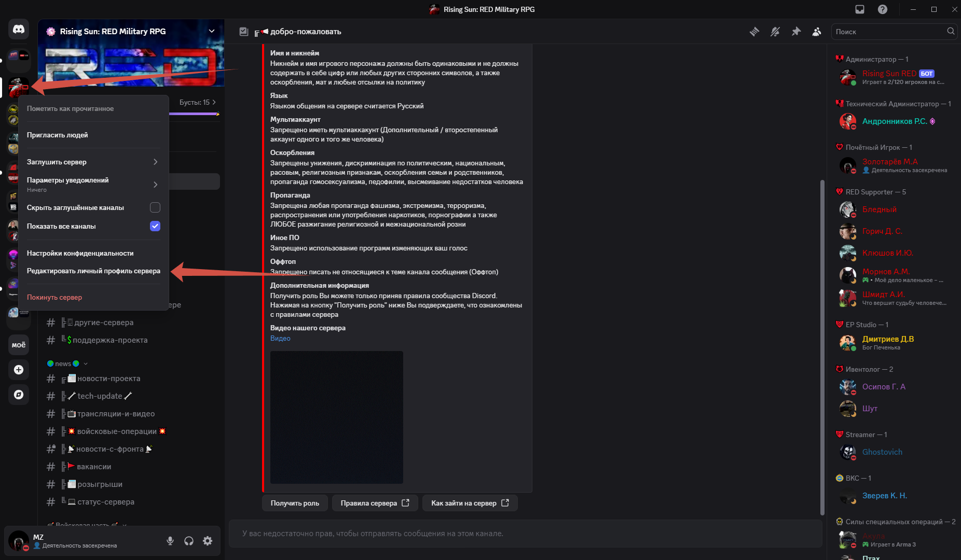Expand server name dropdown chevron
Viewport: 961px width, 560px height.
(x=212, y=31)
